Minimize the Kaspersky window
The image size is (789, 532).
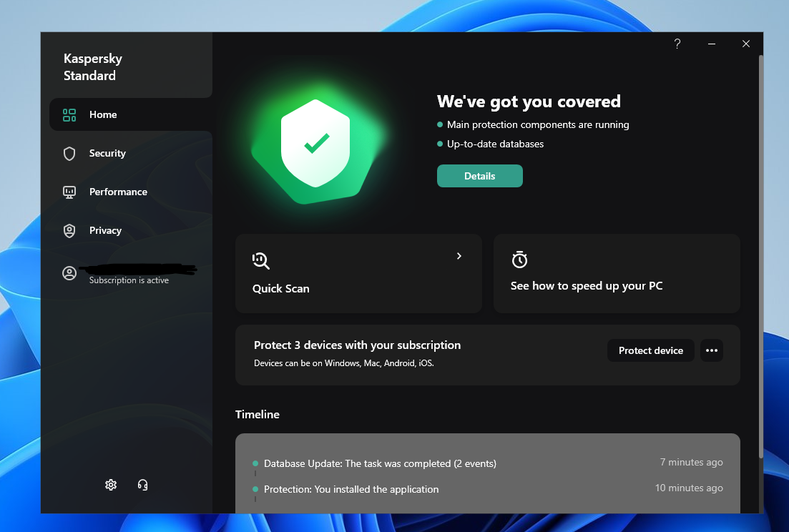(712, 44)
